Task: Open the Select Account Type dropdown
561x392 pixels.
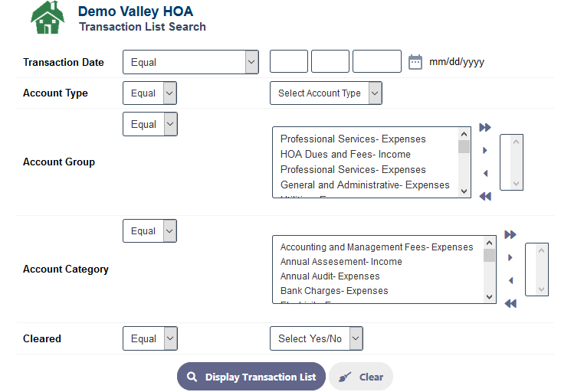Action: point(326,93)
